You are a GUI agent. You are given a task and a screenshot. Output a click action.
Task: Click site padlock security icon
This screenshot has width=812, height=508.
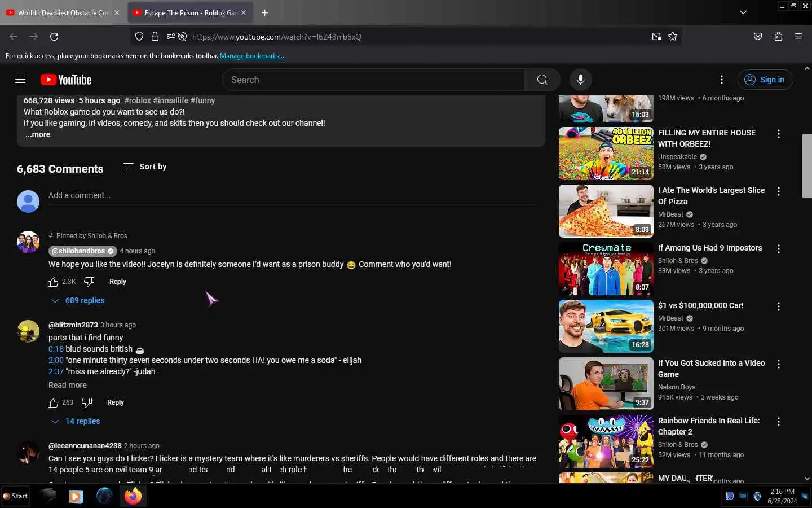pos(155,37)
